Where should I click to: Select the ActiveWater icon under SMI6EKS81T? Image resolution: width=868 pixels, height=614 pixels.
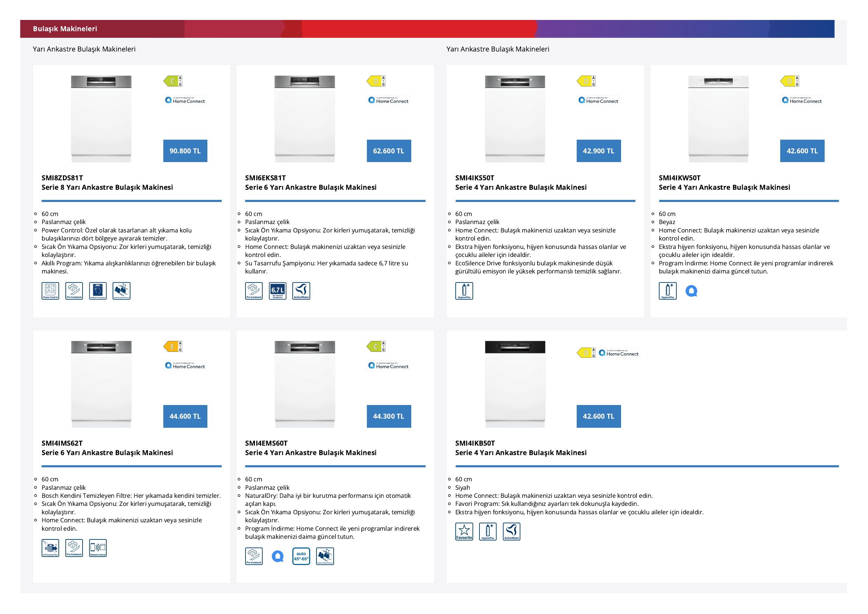301,291
